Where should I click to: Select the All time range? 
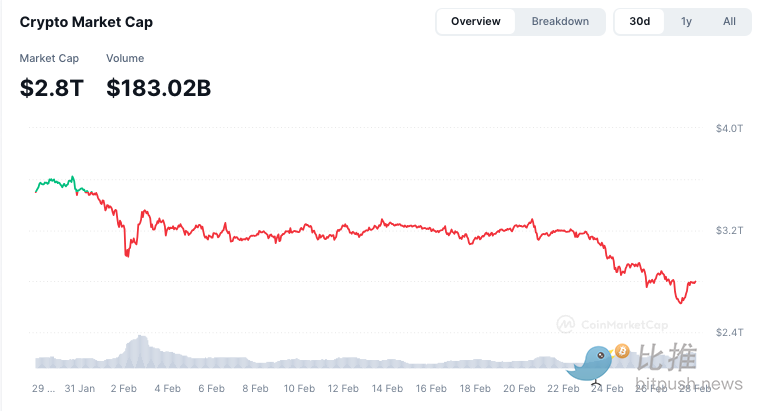[729, 21]
